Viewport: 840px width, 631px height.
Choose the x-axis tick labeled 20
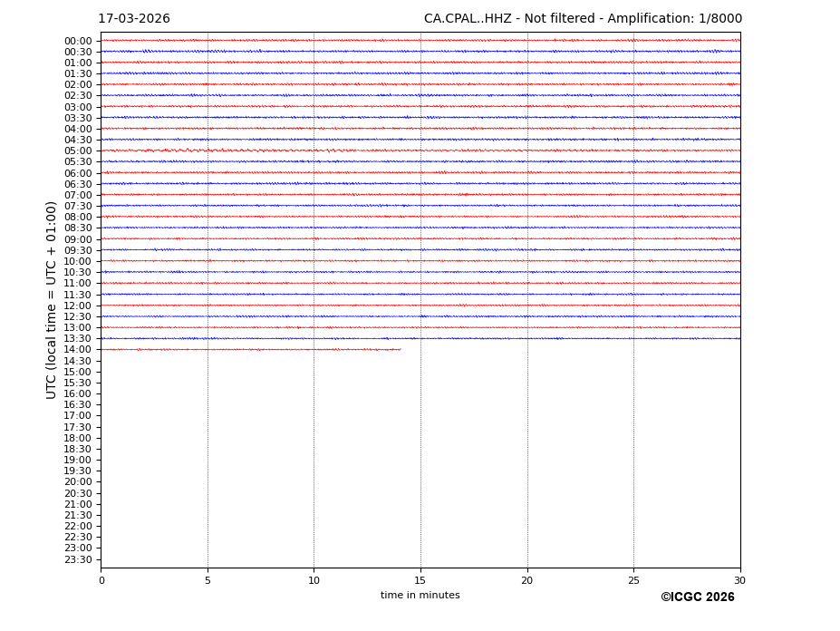[527, 580]
